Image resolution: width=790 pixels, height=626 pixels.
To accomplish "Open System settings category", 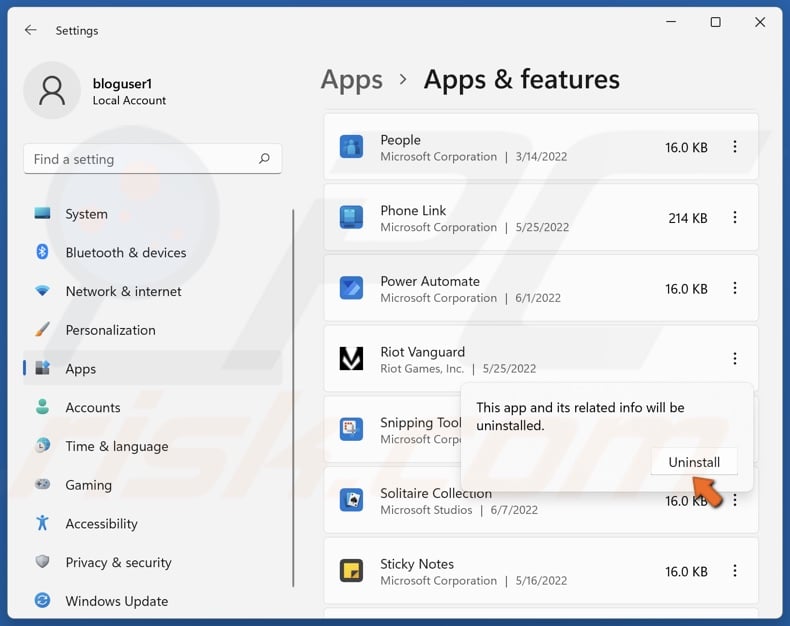I will 153,214.
